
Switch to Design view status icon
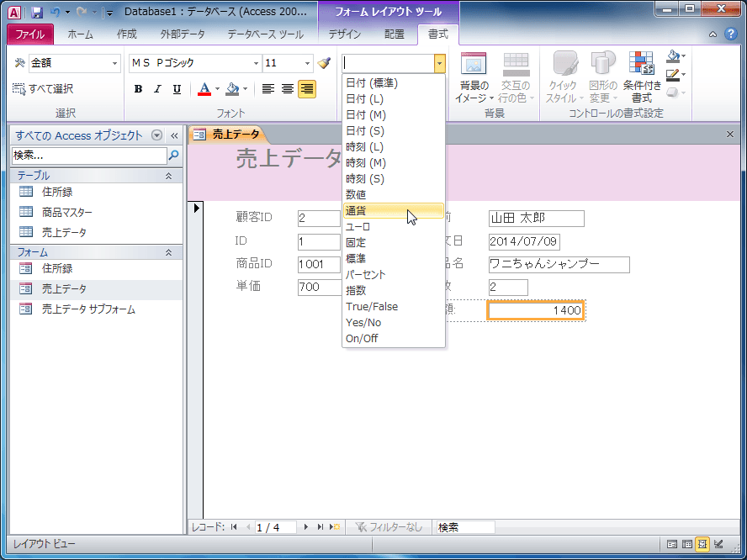pos(718,544)
